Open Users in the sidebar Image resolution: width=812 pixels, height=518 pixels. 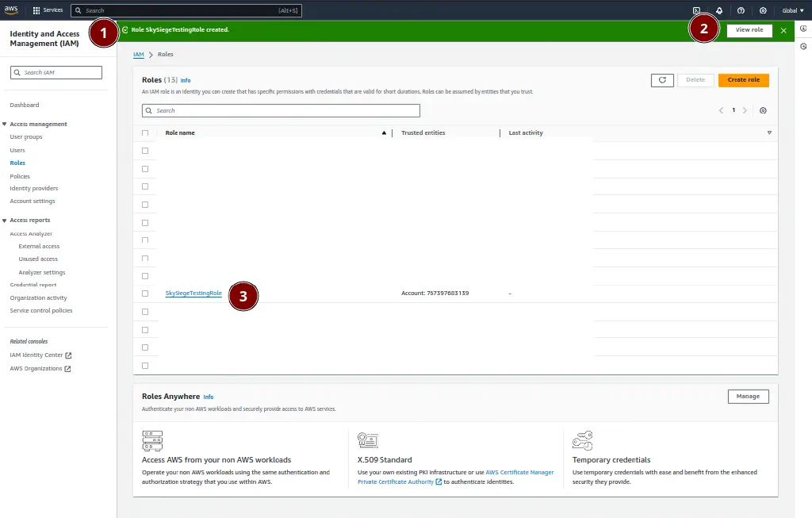click(x=17, y=150)
